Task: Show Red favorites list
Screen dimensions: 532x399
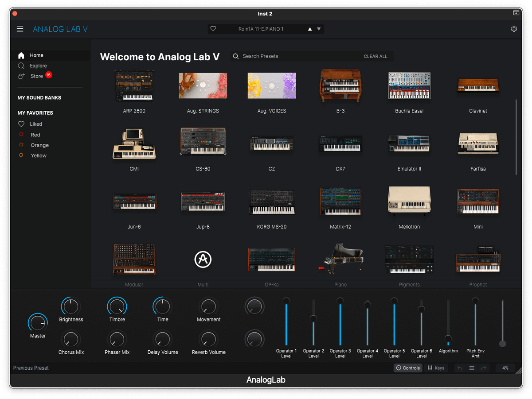Action: (x=35, y=135)
